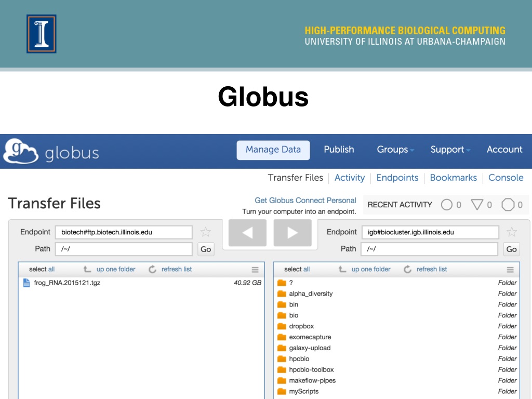Image resolution: width=532 pixels, height=399 pixels.
Task: Click the left pane up-folder arrow icon
Action: (87, 270)
